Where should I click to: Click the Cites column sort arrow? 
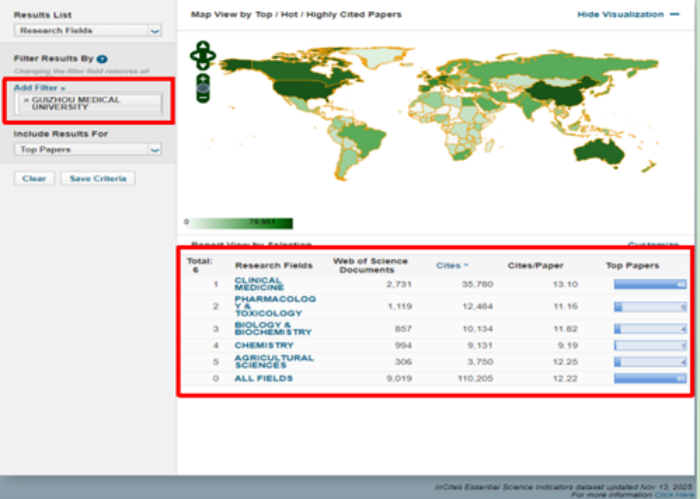[466, 266]
